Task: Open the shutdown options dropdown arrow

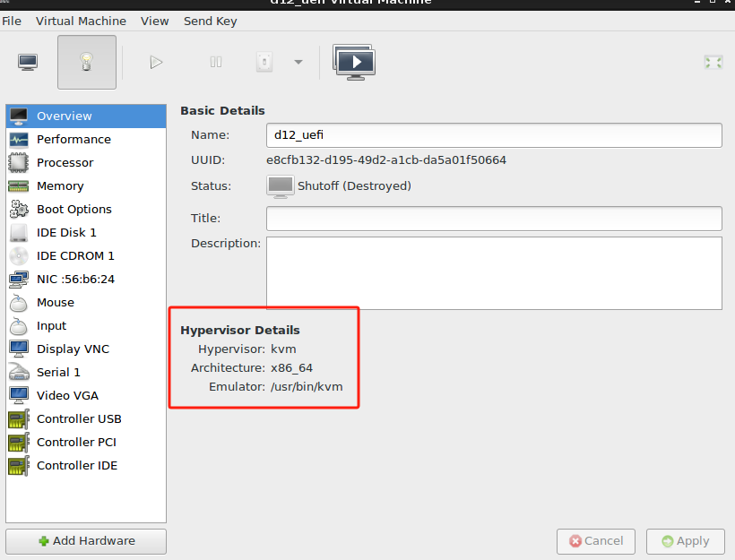Action: pyautogui.click(x=296, y=62)
